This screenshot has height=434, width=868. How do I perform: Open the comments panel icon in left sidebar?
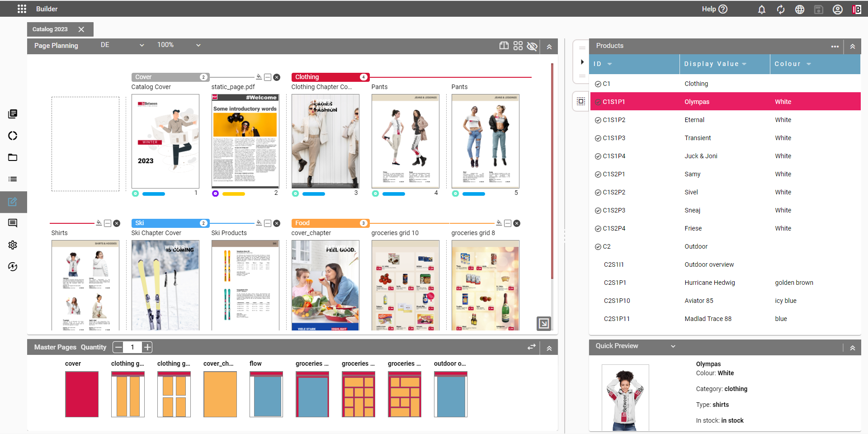13,223
